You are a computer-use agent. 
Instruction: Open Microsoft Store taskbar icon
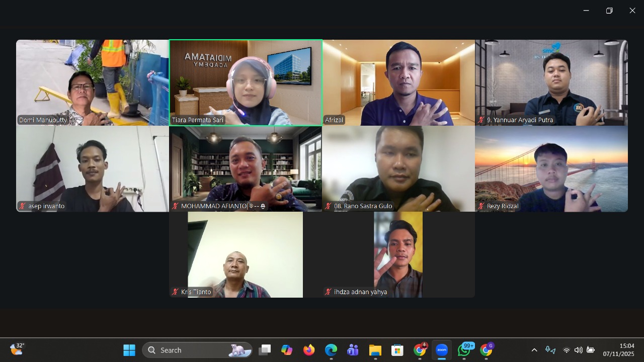tap(397, 350)
